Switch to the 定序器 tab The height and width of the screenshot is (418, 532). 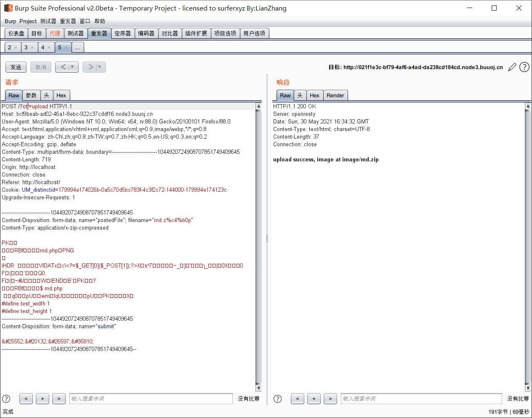[123, 33]
